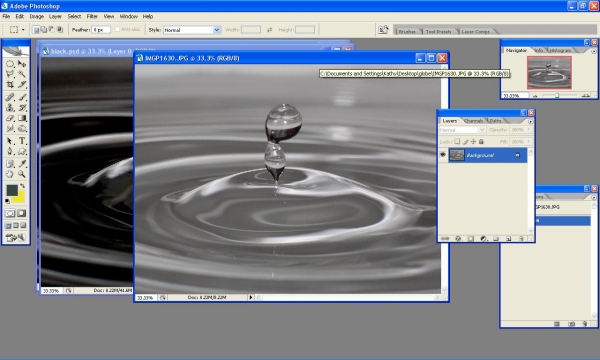Open status bar menu arrow in IMGP1630 window
This screenshot has height=360, width=600.
click(251, 297)
